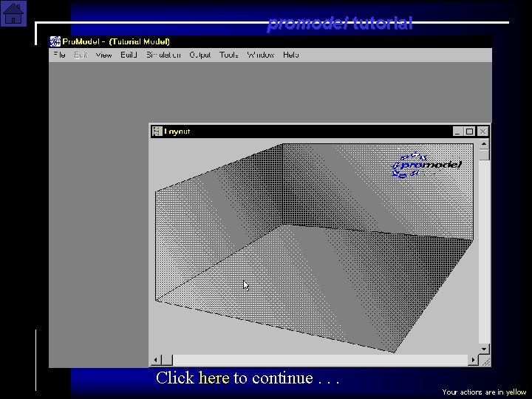Open the Edit menu
Viewport: 532px width, 399px height.
tap(81, 55)
